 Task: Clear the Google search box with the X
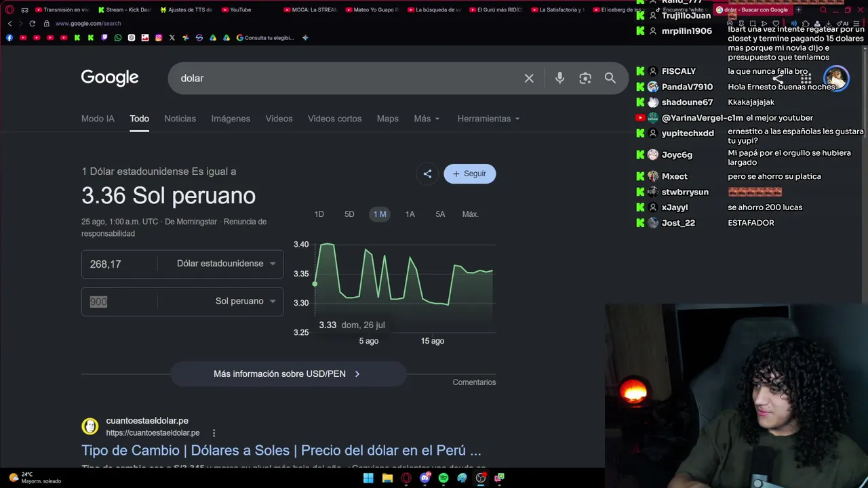[x=529, y=78]
